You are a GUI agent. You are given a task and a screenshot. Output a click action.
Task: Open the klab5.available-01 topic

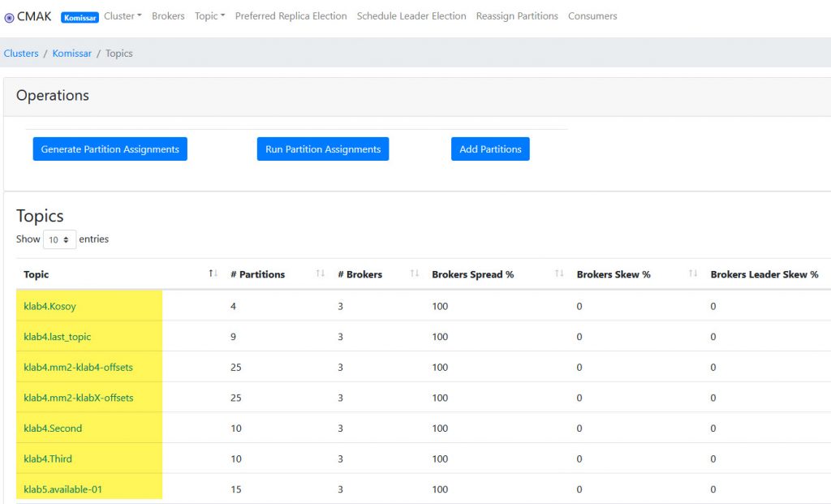click(x=63, y=489)
